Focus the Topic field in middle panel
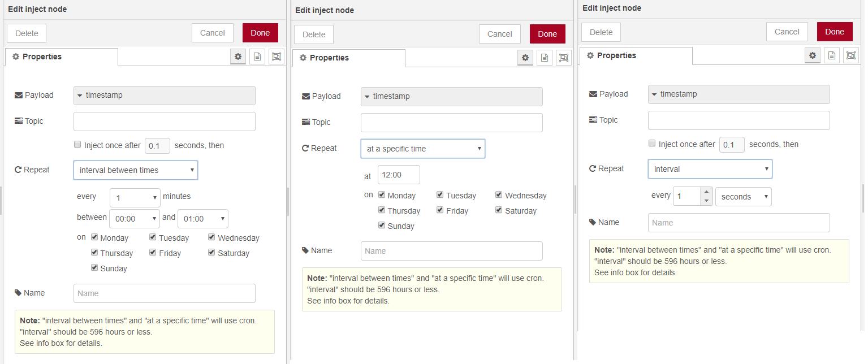This screenshot has width=868, height=364. (452, 123)
